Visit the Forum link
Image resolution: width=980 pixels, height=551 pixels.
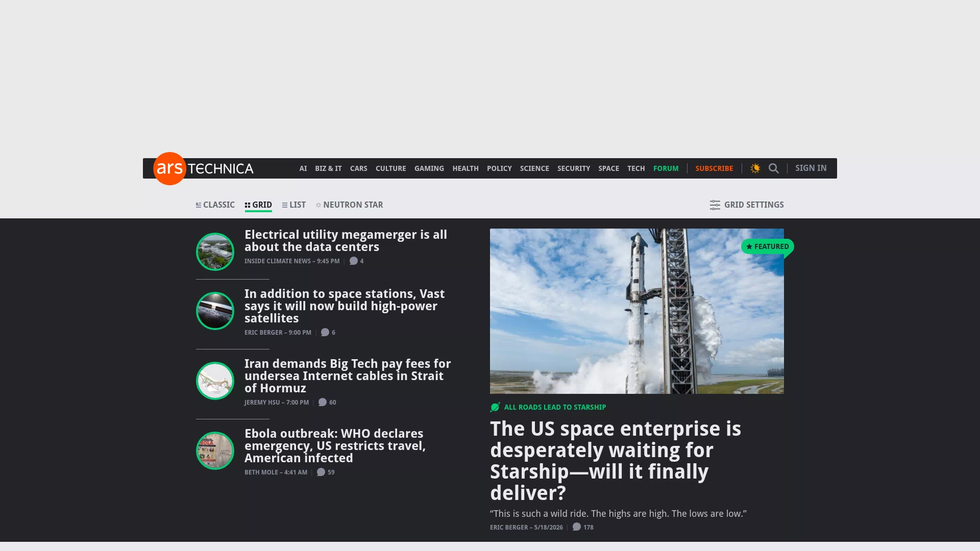click(x=666, y=168)
